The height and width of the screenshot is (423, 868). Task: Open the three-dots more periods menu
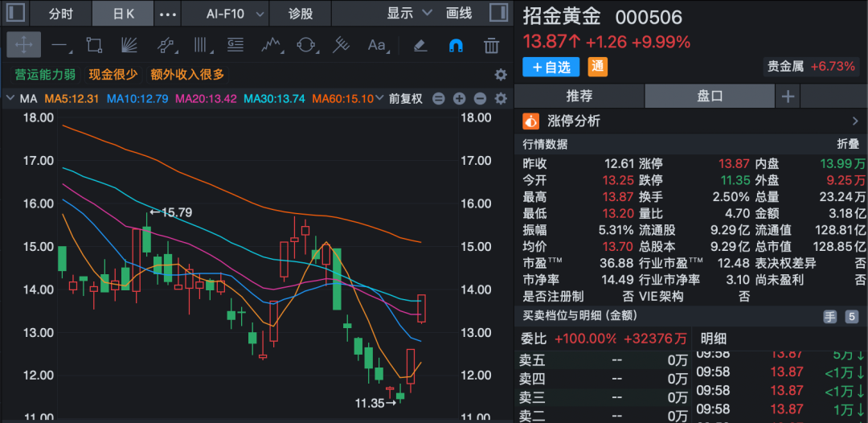click(168, 14)
